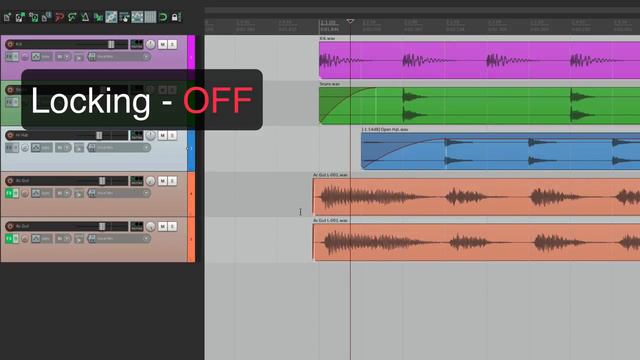640x360 pixels.
Task: Arm the Hi Hat track for recording
Action: point(10,135)
